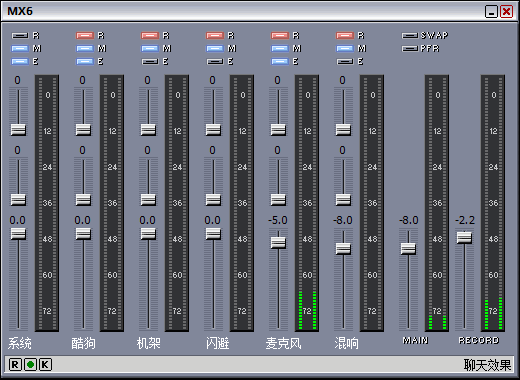Click the 麦克风 fader at -5.0

[x=278, y=242]
